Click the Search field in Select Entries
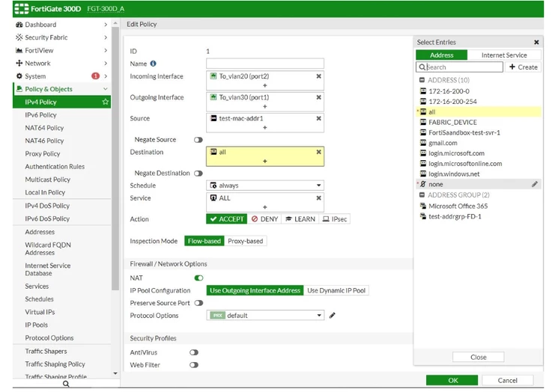 click(459, 67)
